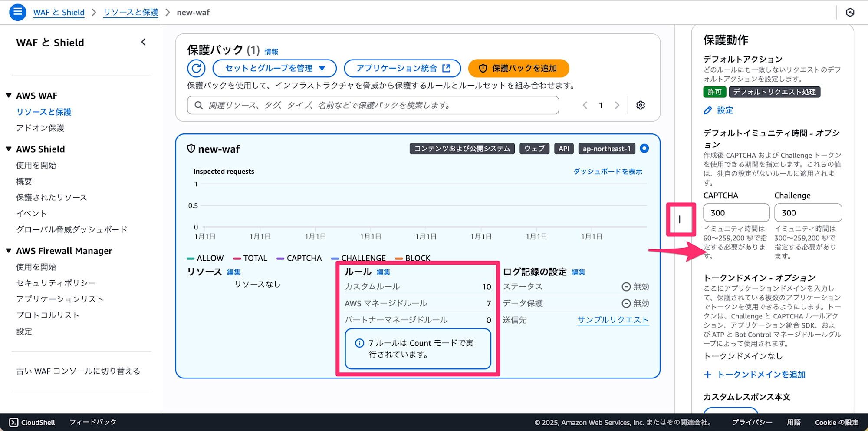Switch to 古い WAF コンソール
Viewport: 868px width, 431px height.
click(78, 371)
